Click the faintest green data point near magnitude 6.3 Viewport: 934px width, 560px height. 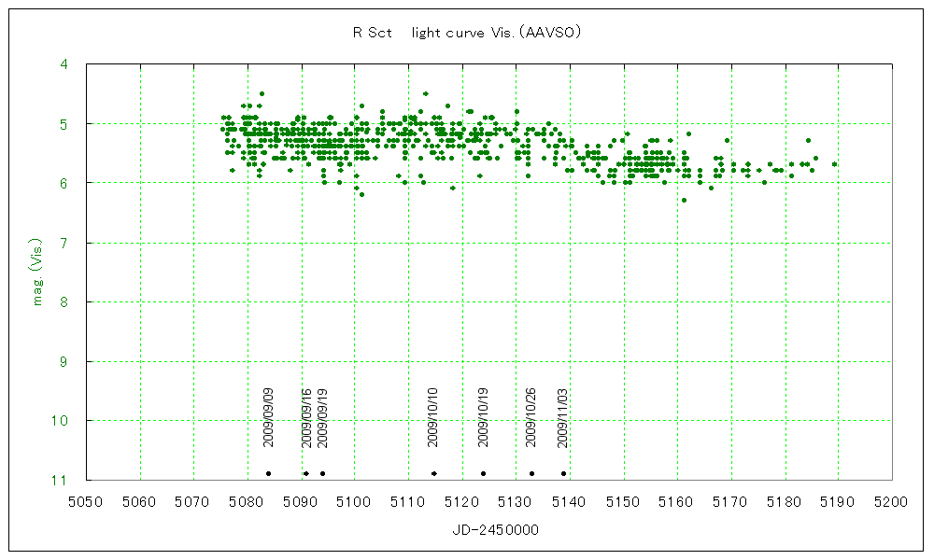(x=684, y=200)
